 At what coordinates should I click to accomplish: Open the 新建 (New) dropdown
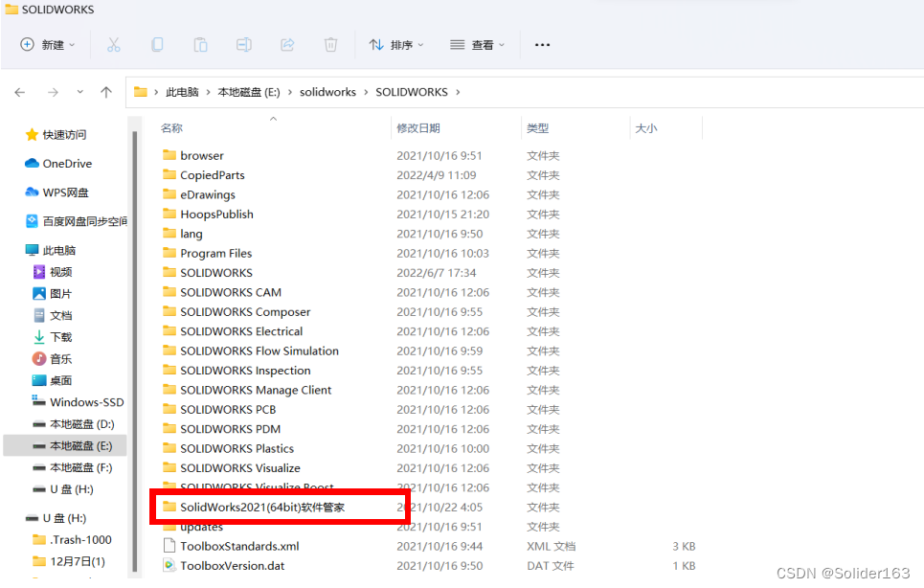coord(47,44)
